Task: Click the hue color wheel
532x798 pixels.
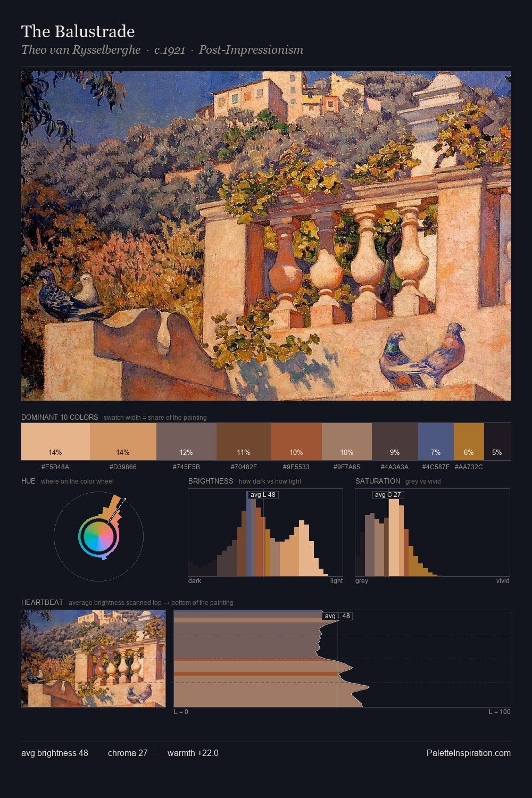Action: pos(99,536)
